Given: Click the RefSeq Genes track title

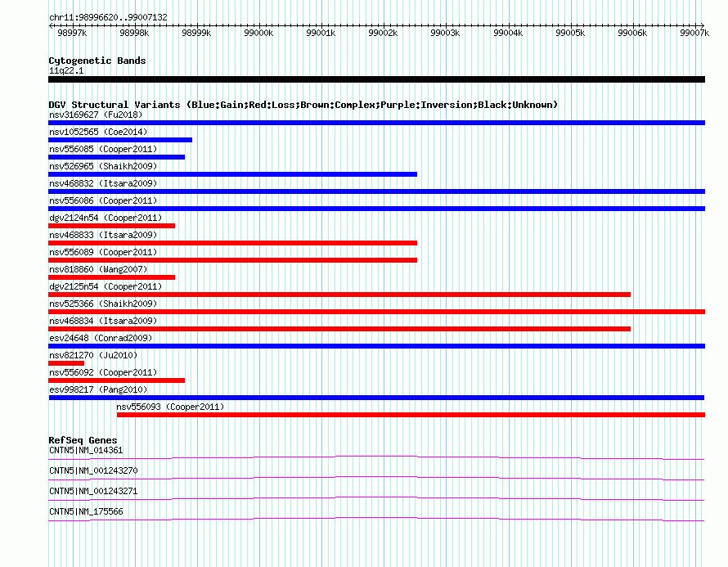Looking at the screenshot, I should click(83, 440).
